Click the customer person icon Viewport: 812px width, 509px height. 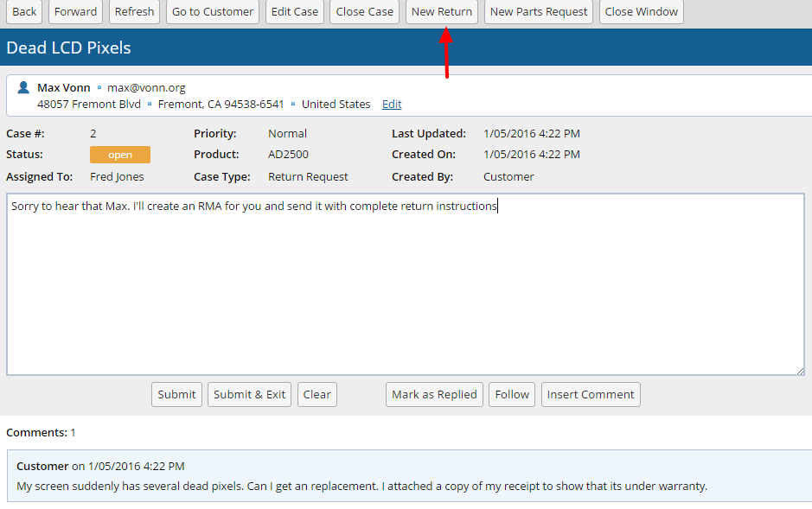(x=23, y=88)
